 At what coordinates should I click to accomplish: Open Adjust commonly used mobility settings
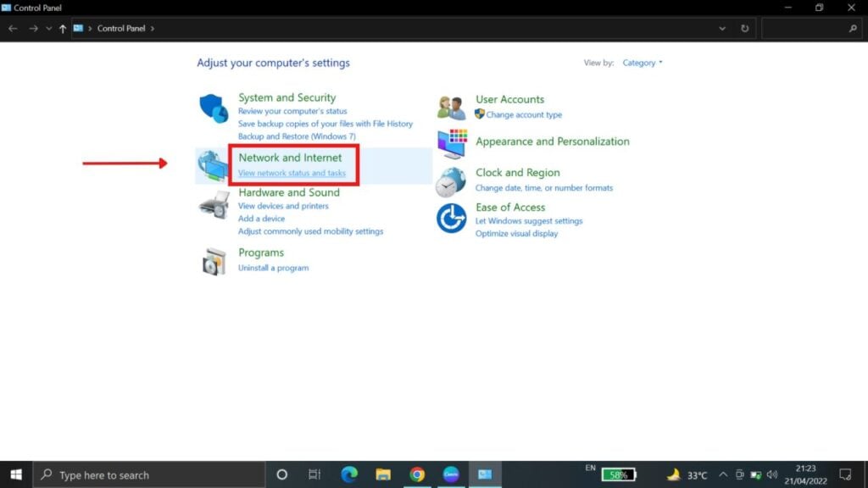coord(310,231)
